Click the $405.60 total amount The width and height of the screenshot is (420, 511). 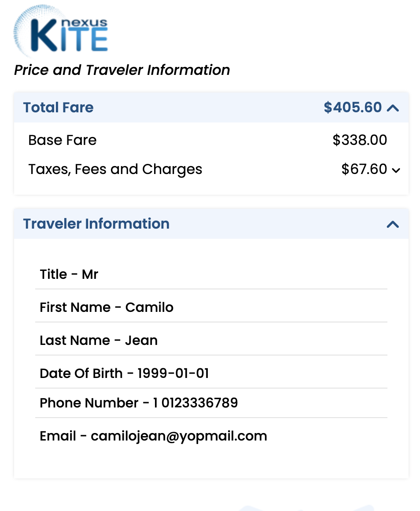pos(353,107)
